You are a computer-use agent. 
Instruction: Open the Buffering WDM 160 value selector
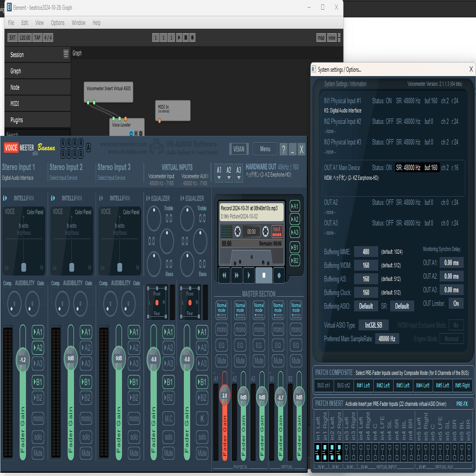pyautogui.click(x=366, y=265)
